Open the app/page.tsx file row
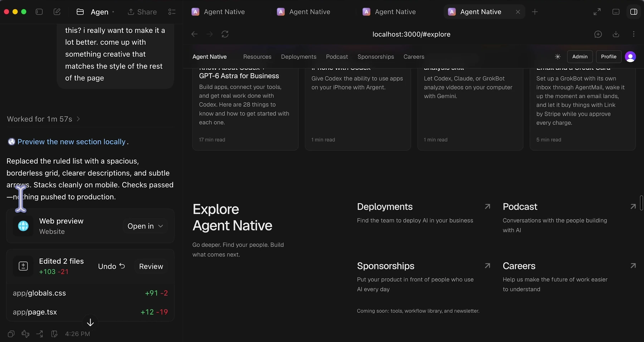Viewport: 644px width, 342px height. tap(90, 312)
